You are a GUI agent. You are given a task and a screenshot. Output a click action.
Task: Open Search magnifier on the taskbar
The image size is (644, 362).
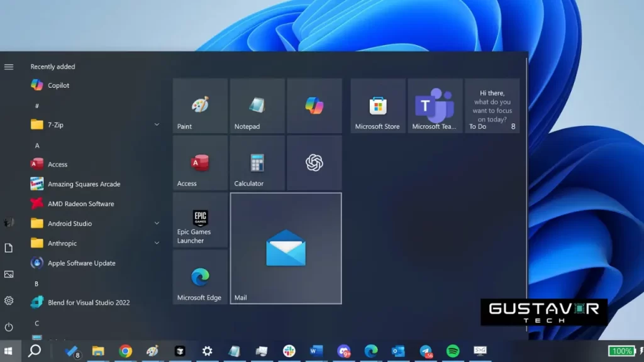point(35,351)
